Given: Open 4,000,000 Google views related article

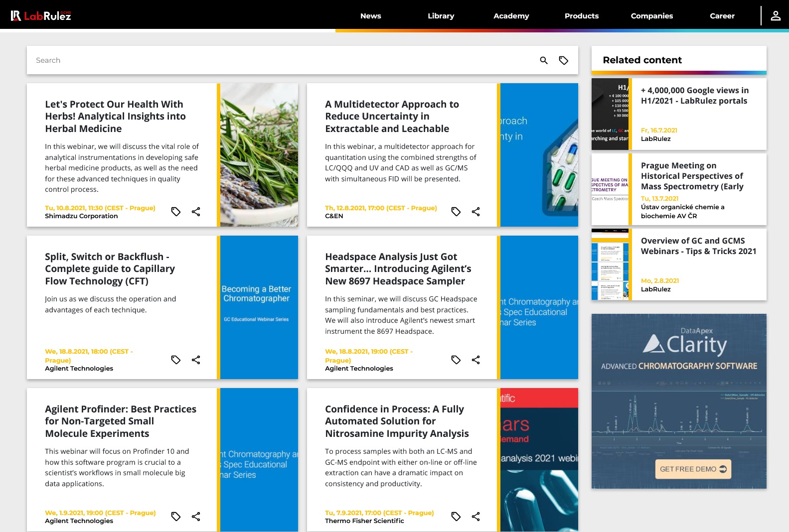Looking at the screenshot, I should pos(695,96).
